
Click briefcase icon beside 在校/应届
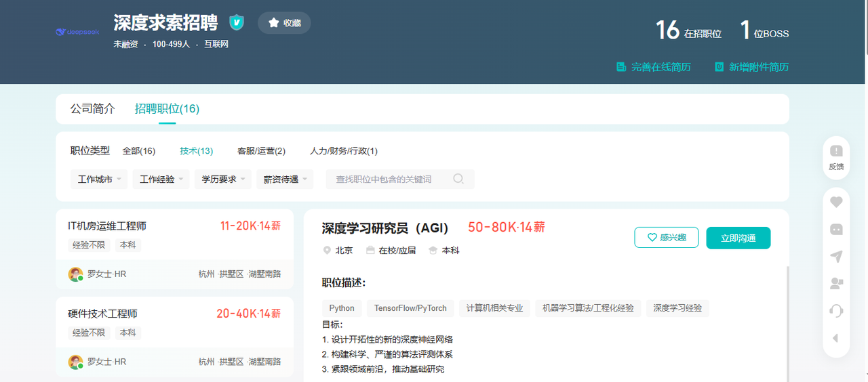coord(370,250)
